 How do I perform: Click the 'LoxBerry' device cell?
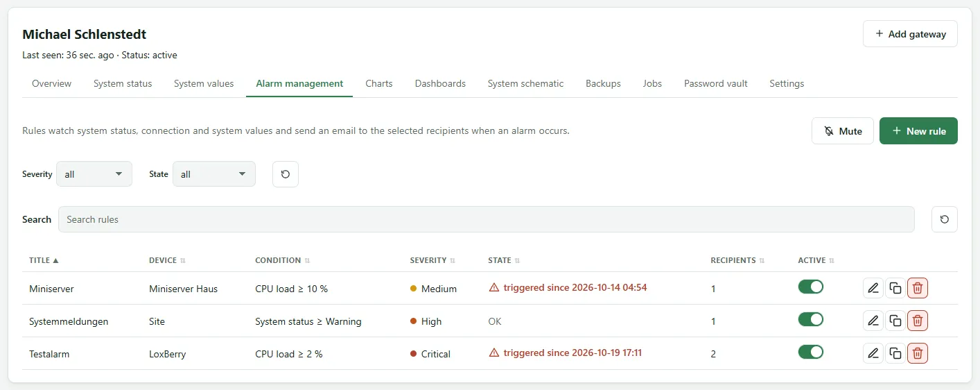coord(167,354)
